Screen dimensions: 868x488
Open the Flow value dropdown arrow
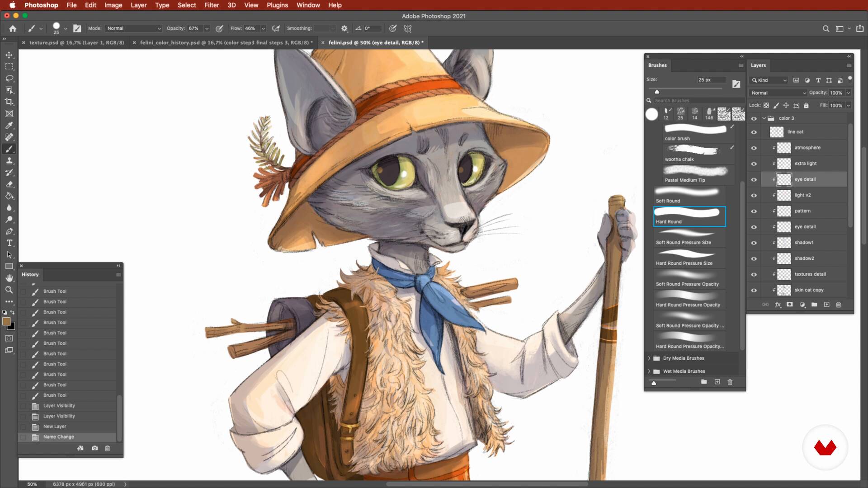tap(263, 28)
